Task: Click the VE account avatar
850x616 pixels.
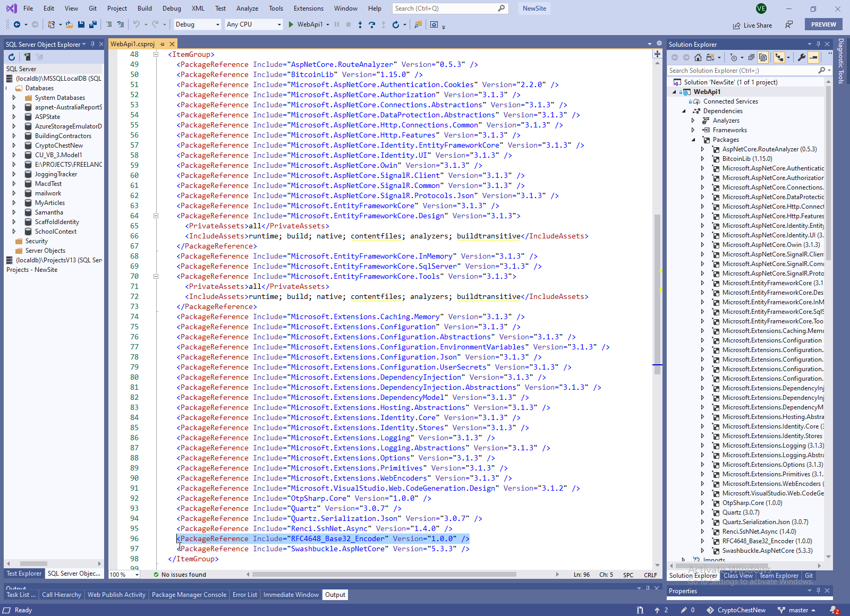Action: (761, 8)
